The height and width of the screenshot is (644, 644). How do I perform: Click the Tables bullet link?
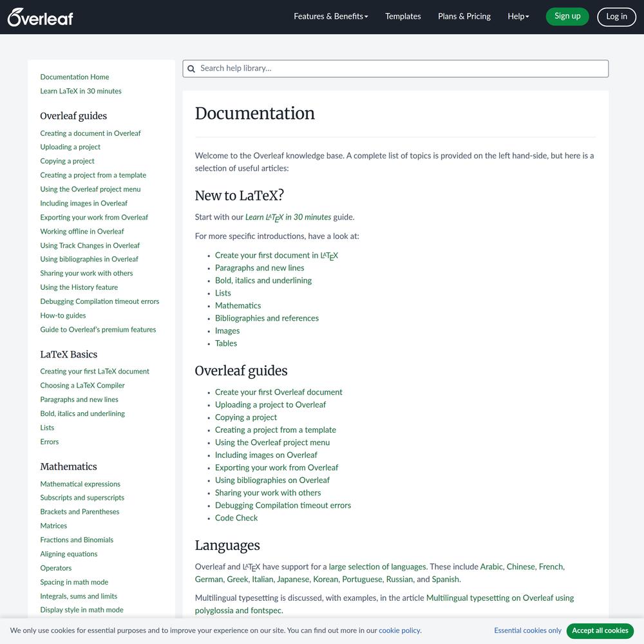point(226,343)
